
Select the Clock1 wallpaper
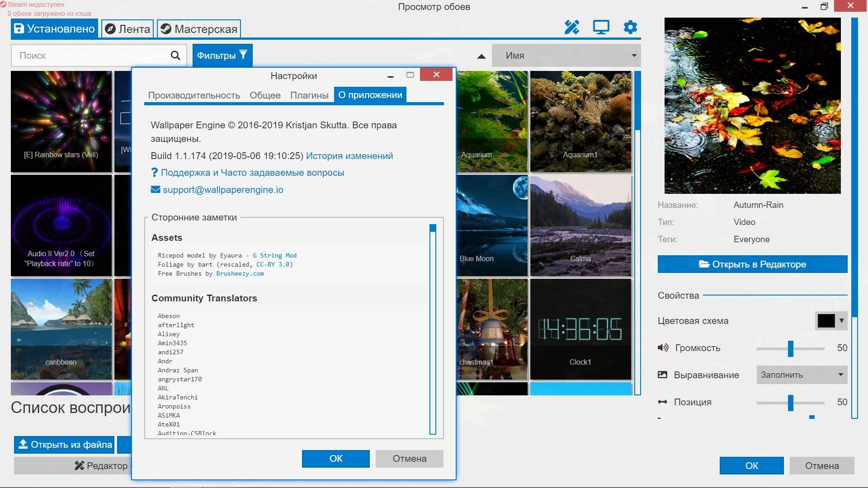point(580,329)
